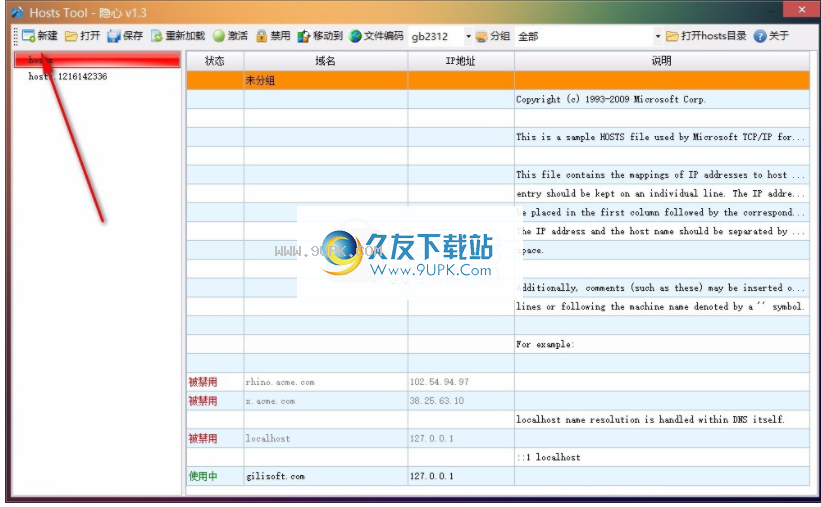
Task: Click the 分组 group icon
Action: point(482,36)
